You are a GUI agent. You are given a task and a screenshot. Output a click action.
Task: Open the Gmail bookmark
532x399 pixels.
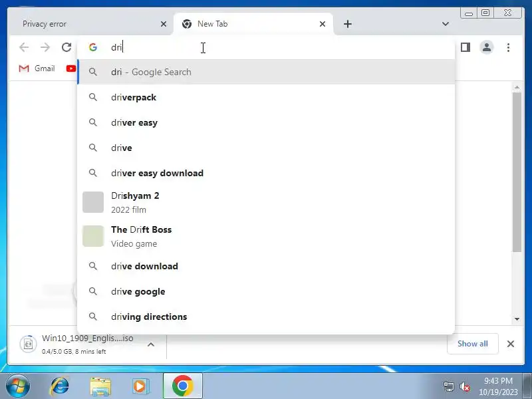tap(37, 68)
